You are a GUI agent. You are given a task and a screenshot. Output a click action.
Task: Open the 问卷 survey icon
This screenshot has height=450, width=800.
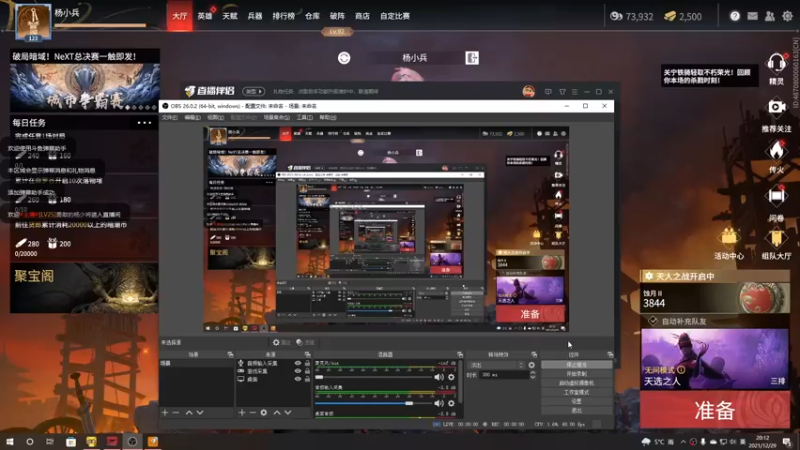click(x=776, y=196)
